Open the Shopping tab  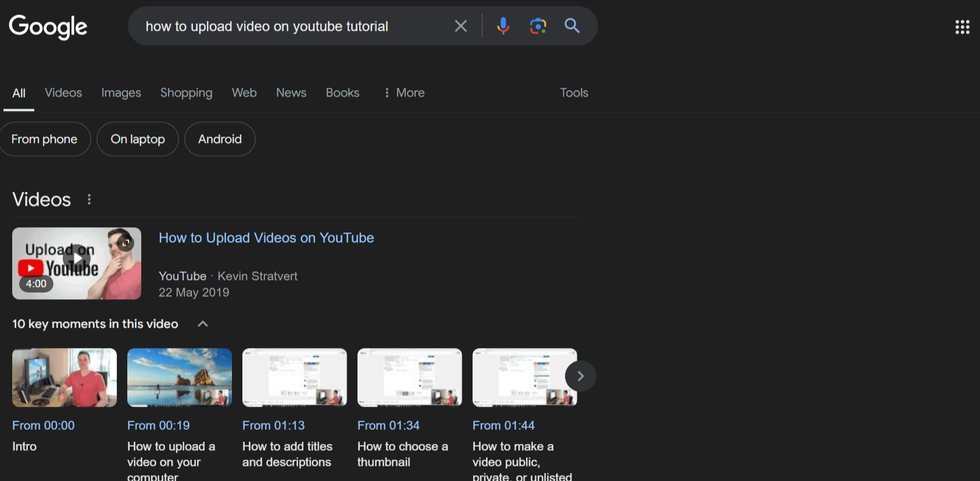point(186,93)
